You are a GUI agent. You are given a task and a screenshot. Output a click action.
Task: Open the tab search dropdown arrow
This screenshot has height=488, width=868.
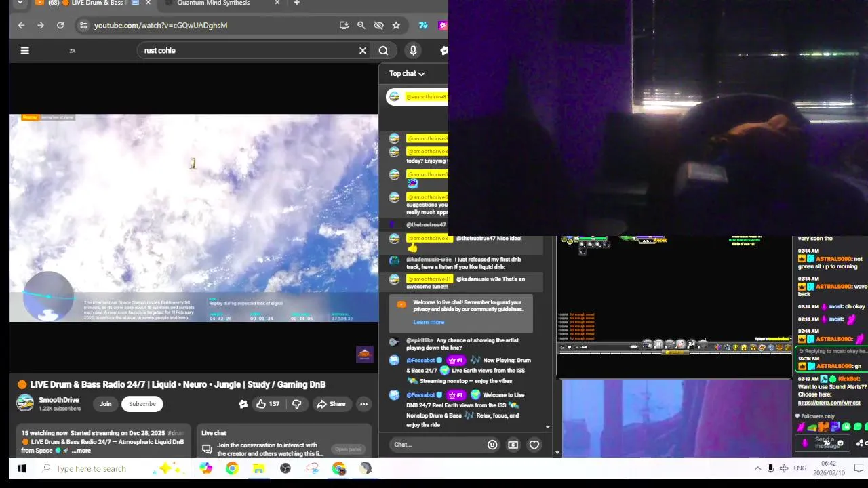20,3
